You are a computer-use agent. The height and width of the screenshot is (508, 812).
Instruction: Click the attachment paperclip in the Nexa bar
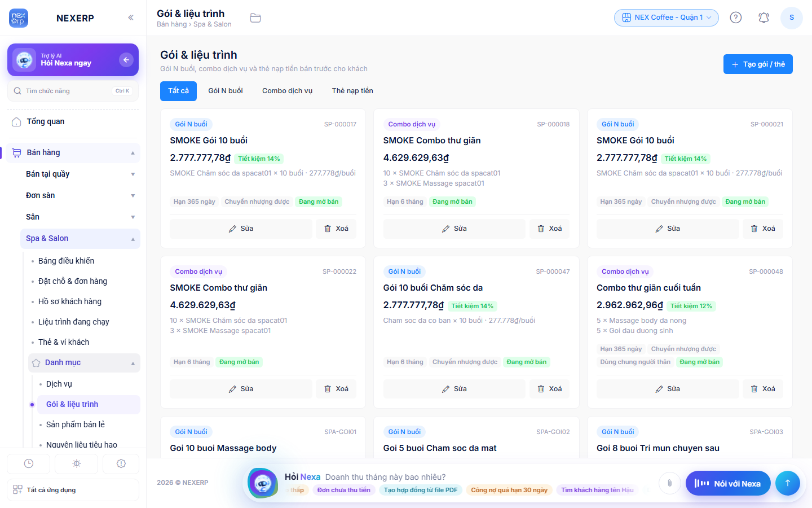pyautogui.click(x=669, y=483)
